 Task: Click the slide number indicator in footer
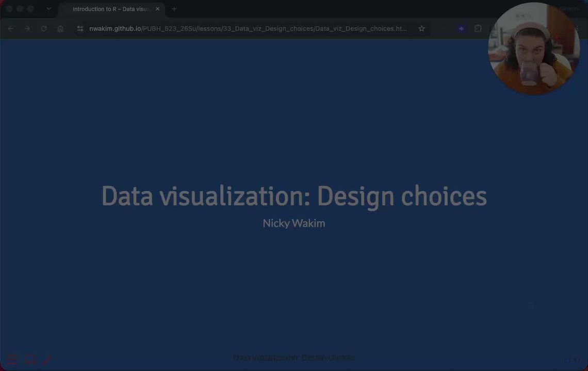pyautogui.click(x=572, y=359)
